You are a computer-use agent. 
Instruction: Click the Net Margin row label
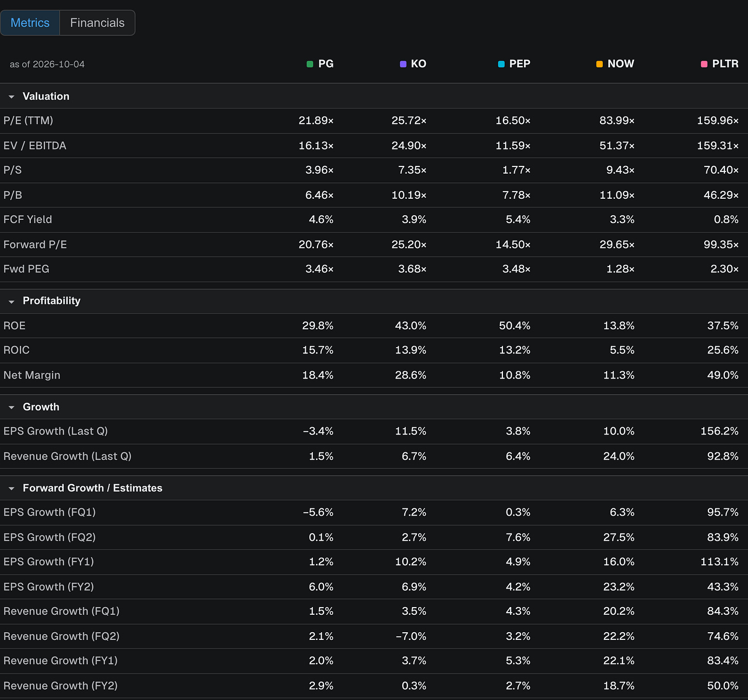32,375
